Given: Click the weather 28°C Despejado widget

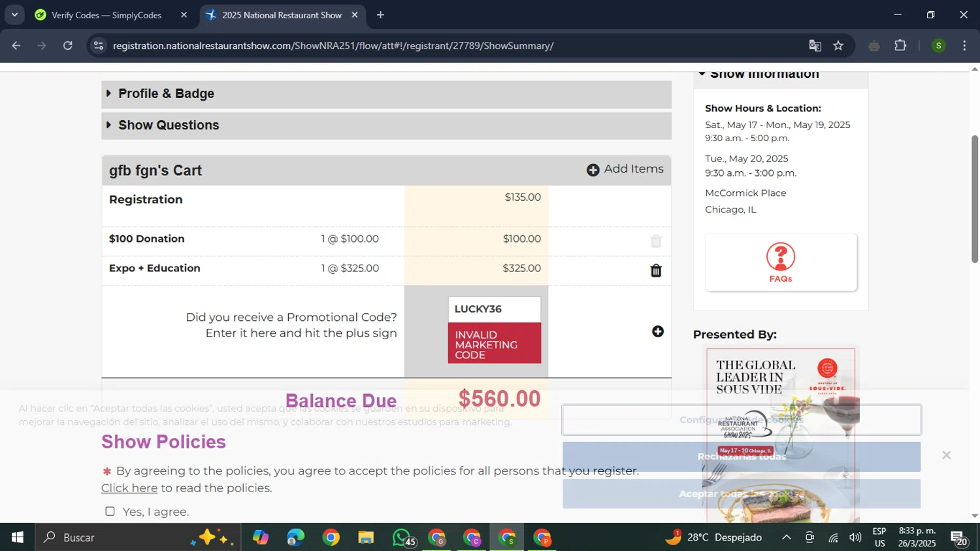Looking at the screenshot, I should (x=713, y=537).
